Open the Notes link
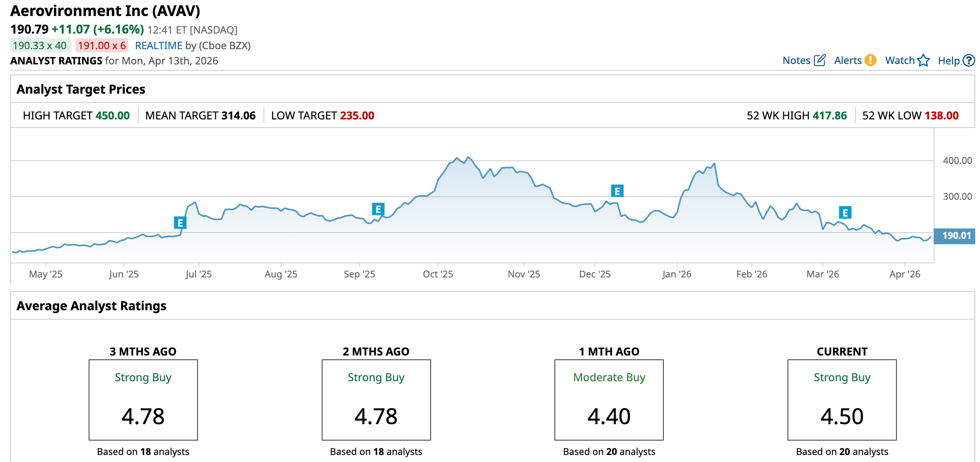Image resolution: width=980 pixels, height=462 pixels. click(x=796, y=60)
